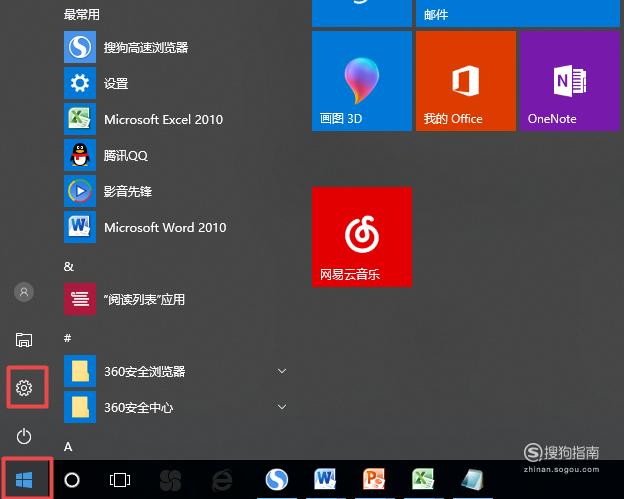Click the "#" section letter header

(x=68, y=338)
